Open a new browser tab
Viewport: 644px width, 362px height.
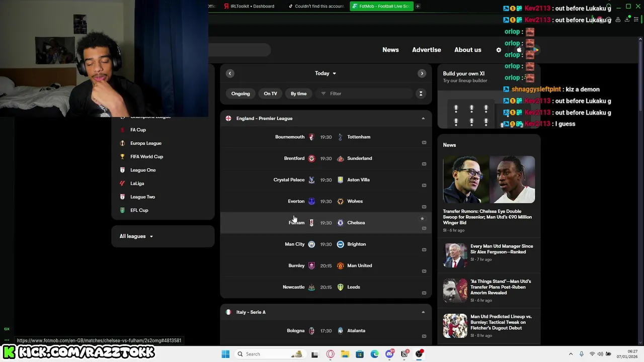418,6
